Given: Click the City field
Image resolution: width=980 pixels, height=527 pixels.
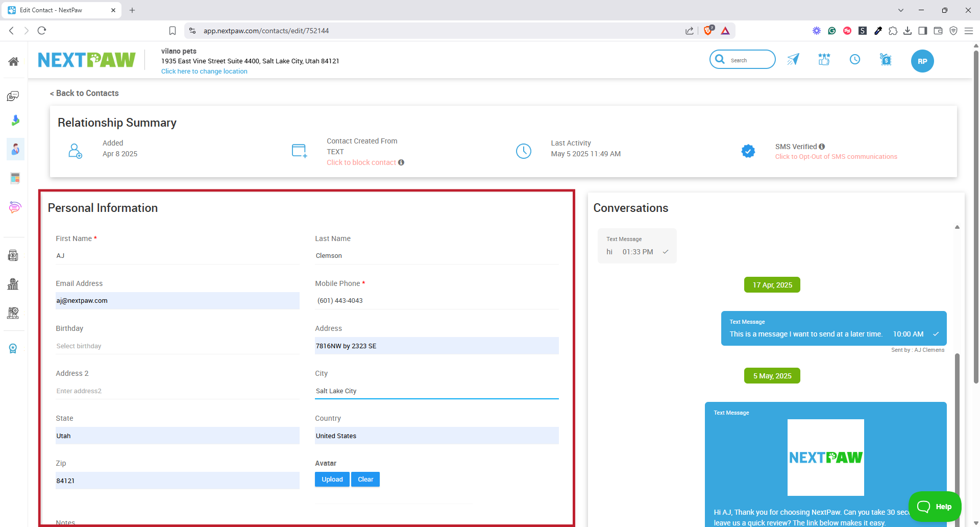Looking at the screenshot, I should [437, 391].
